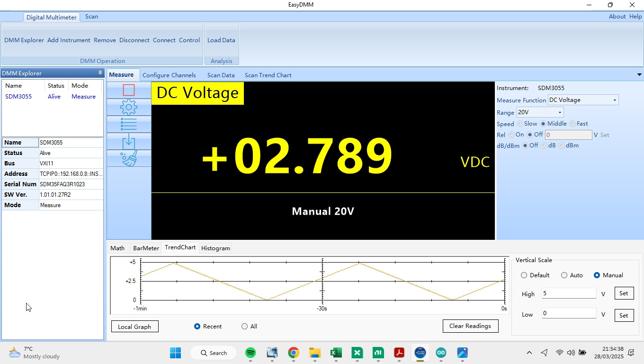
Task: Open the Histogram view tab
Action: (215, 248)
